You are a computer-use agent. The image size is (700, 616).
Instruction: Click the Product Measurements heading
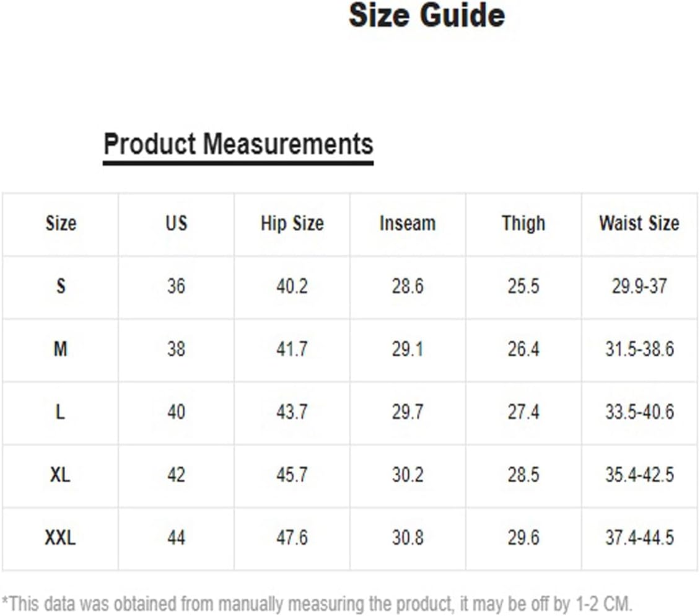(x=238, y=145)
